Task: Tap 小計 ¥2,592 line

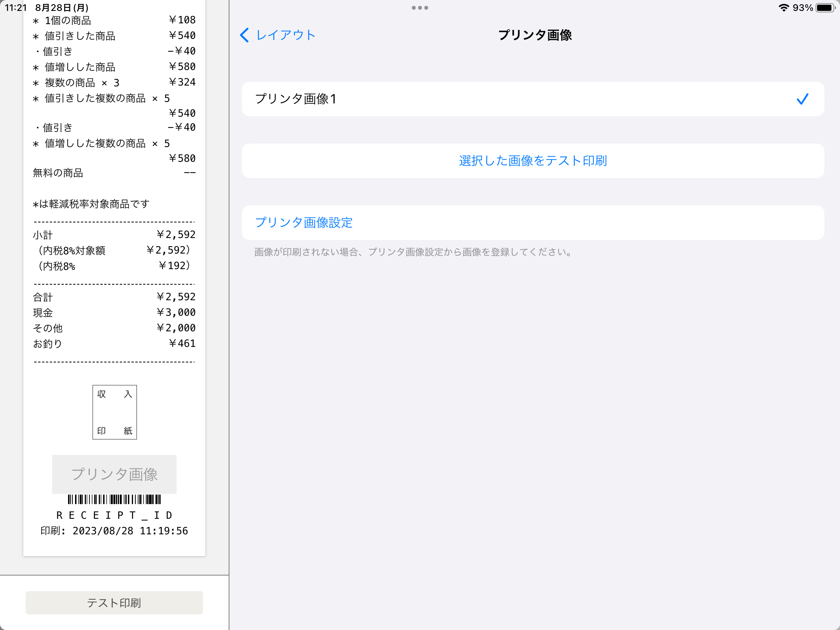Action: click(x=114, y=235)
